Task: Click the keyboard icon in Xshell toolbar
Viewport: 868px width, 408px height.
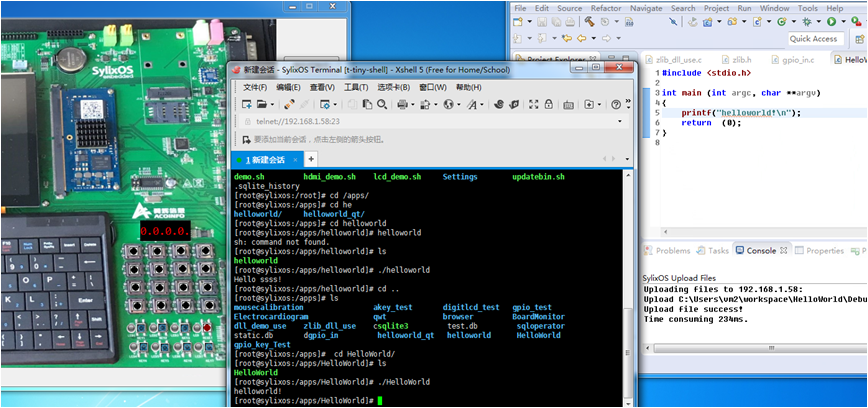Action: tap(568, 105)
